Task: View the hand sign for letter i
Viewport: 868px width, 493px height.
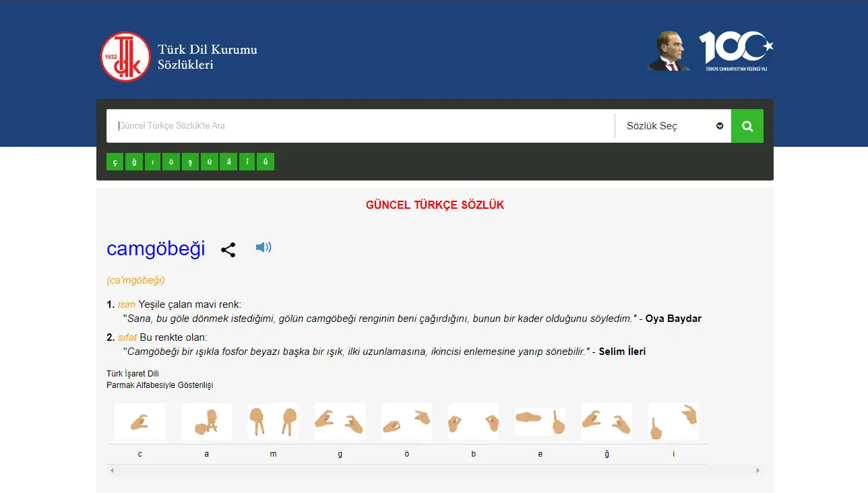Action: (673, 422)
